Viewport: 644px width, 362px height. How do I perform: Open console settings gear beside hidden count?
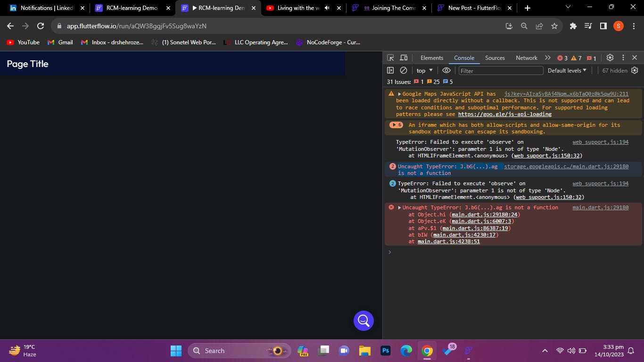pyautogui.click(x=635, y=70)
